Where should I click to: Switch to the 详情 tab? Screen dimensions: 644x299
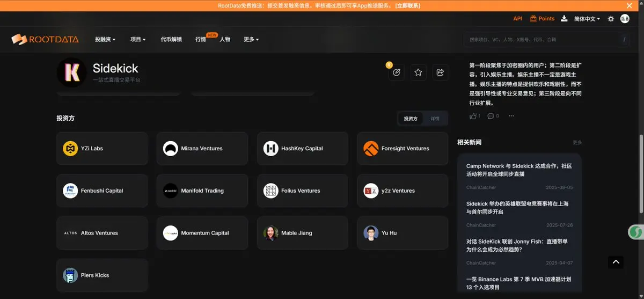point(435,119)
